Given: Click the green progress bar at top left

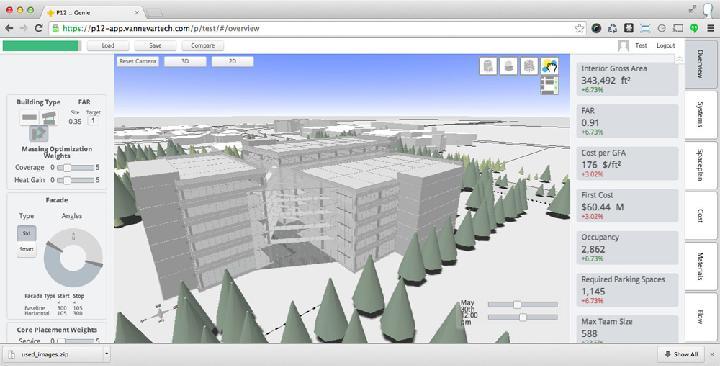Looking at the screenshot, I should pyautogui.click(x=40, y=45).
